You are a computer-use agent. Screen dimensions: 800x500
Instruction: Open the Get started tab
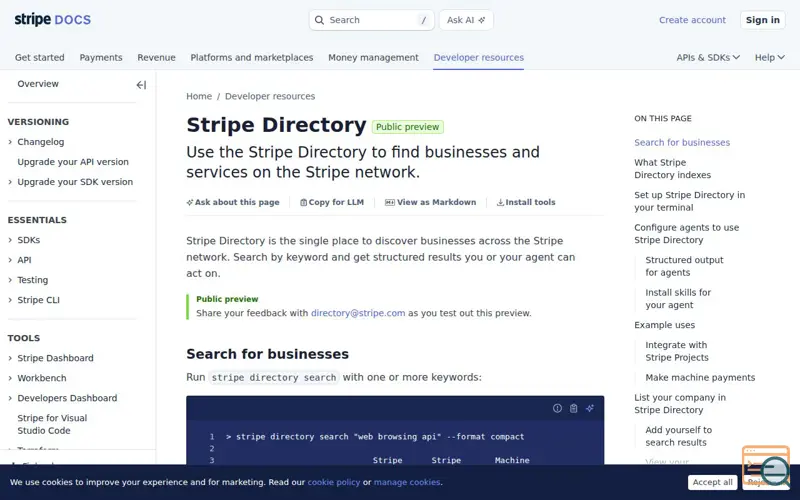(x=40, y=58)
